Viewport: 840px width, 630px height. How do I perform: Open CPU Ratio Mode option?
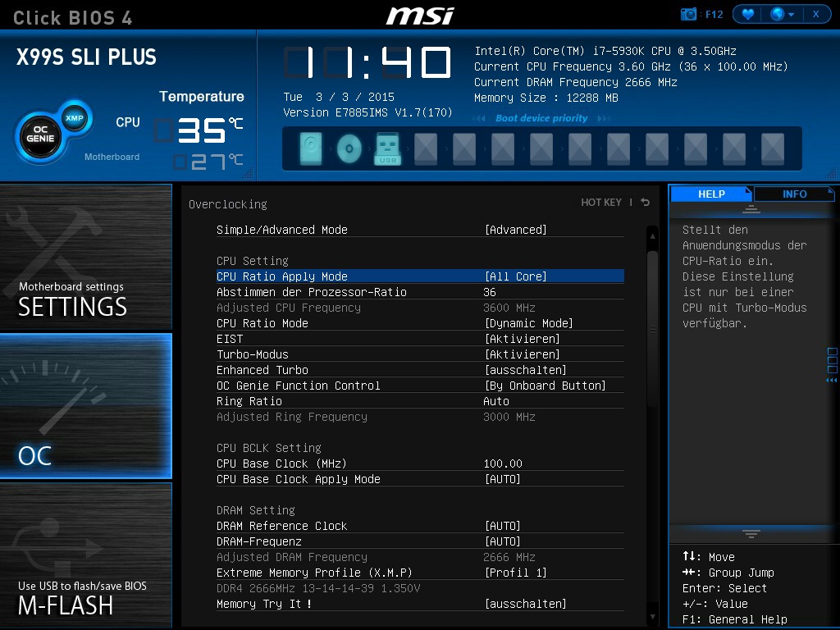(420, 323)
